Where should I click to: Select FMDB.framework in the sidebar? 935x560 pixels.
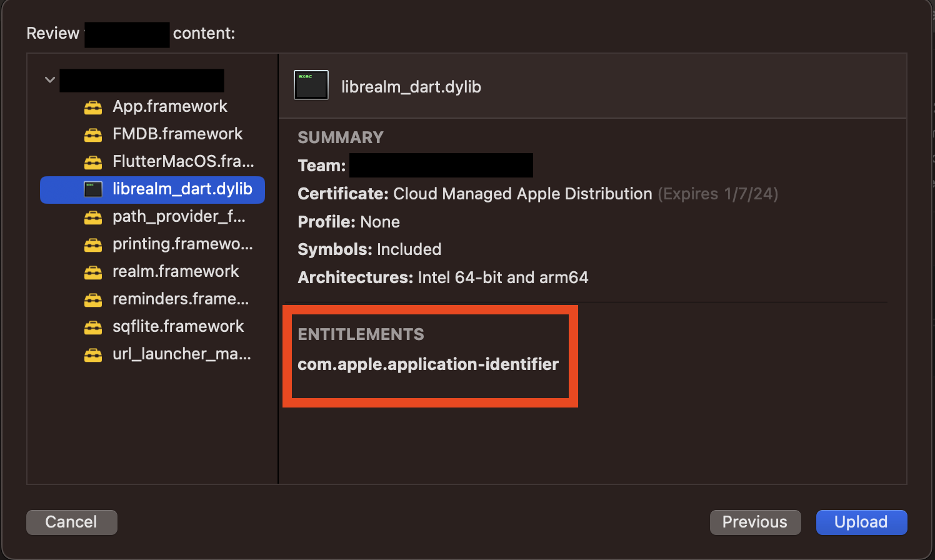pyautogui.click(x=177, y=134)
